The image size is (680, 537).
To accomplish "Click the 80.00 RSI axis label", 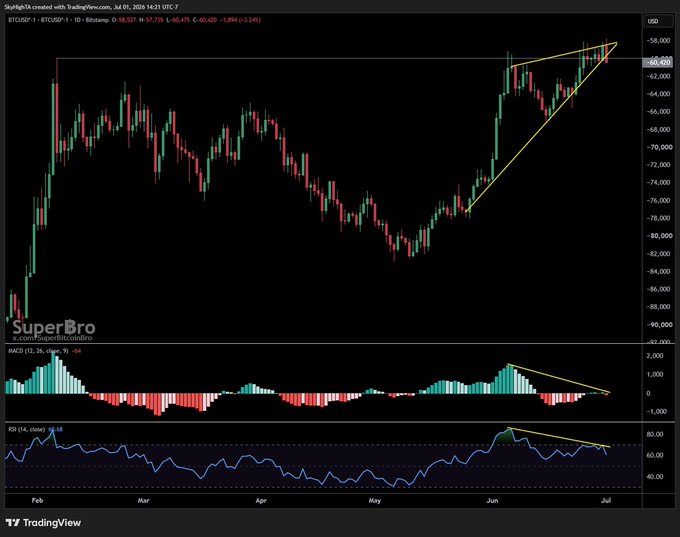I will point(655,434).
